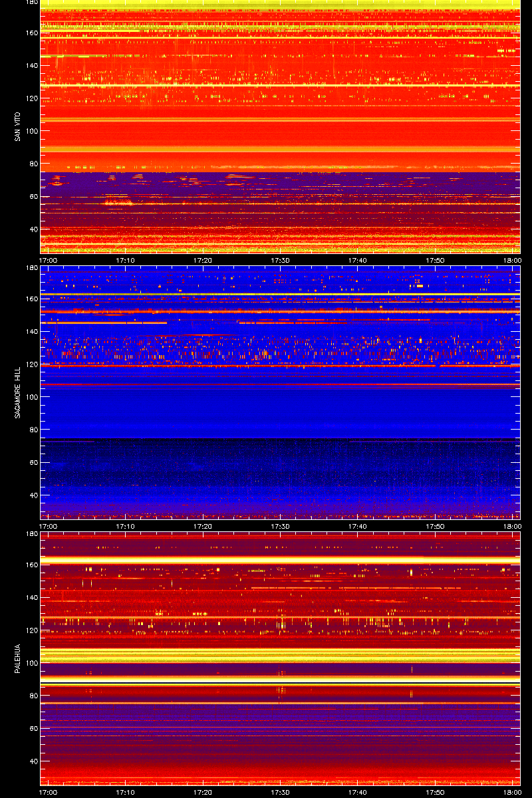Select 17:20 tick under San Vito spectrogram
This screenshot has width=532, height=798.
[x=203, y=261]
